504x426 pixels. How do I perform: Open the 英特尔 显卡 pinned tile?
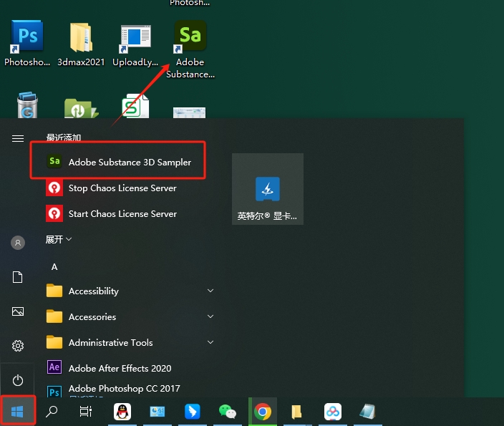268,189
